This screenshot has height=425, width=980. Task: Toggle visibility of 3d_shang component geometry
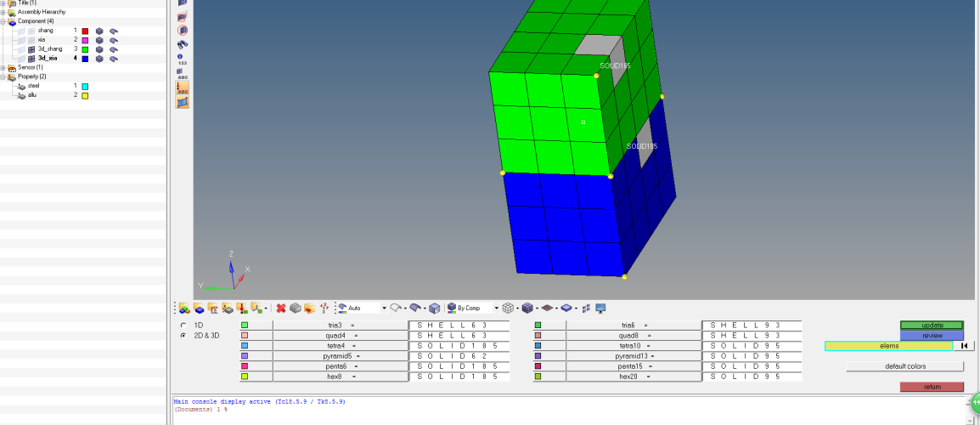21,49
